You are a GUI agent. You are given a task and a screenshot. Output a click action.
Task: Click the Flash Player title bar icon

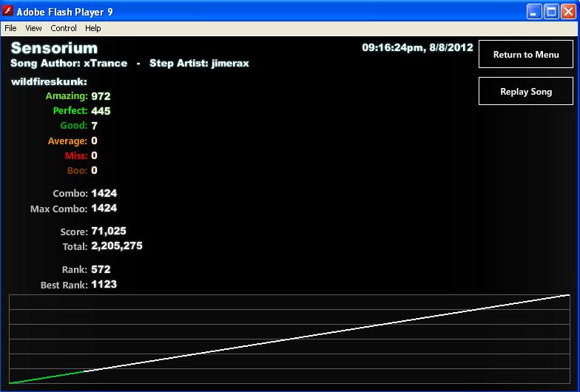pos(7,11)
